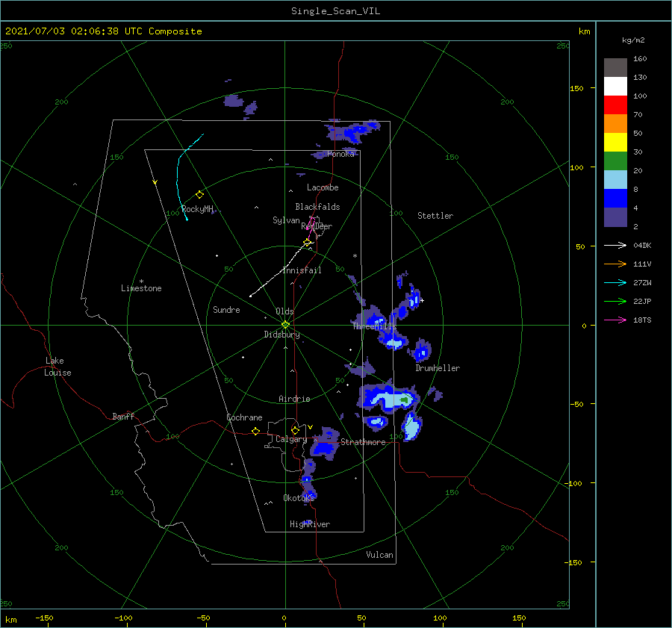Click the orange 111V track arrow icon
This screenshot has width=672, height=628.
pyautogui.click(x=615, y=264)
